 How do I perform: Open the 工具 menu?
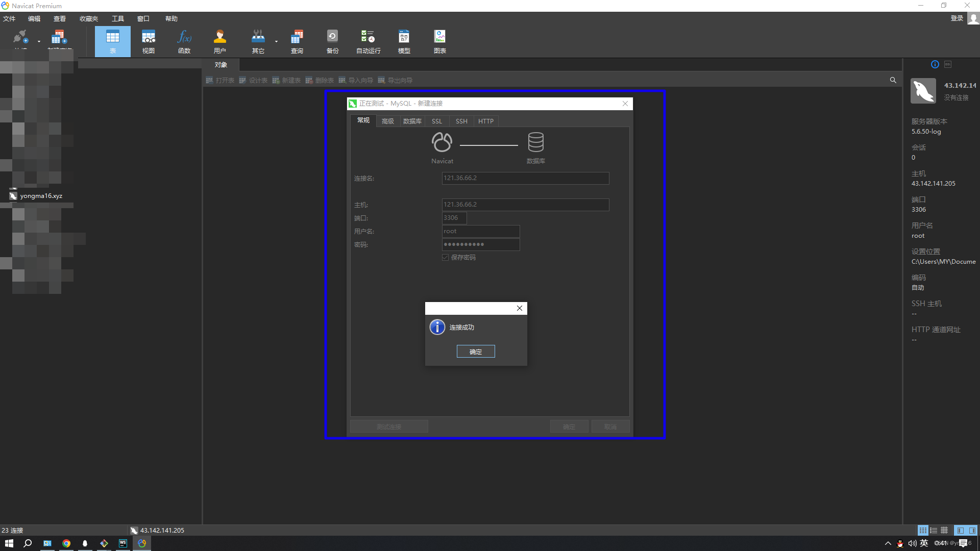coord(118,19)
